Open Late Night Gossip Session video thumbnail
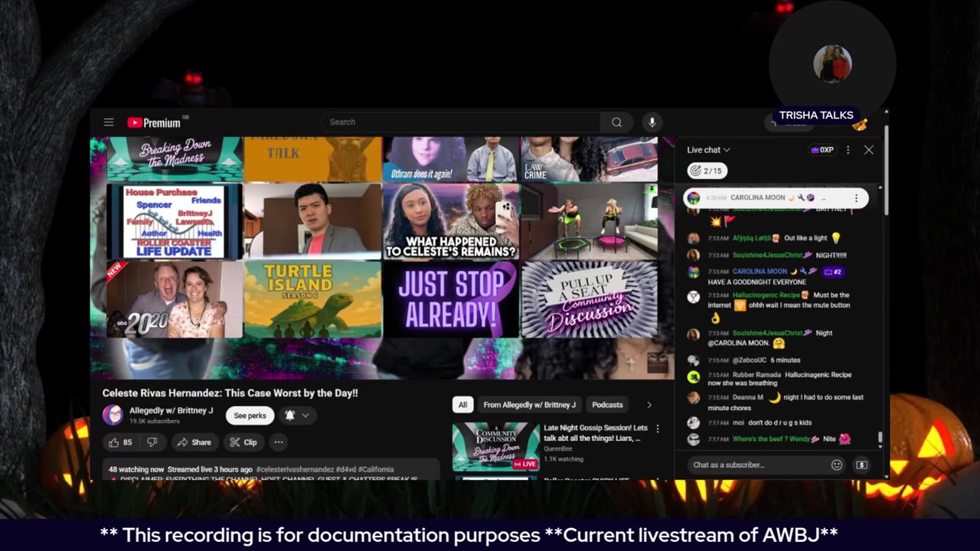This screenshot has width=980, height=551. pos(495,446)
